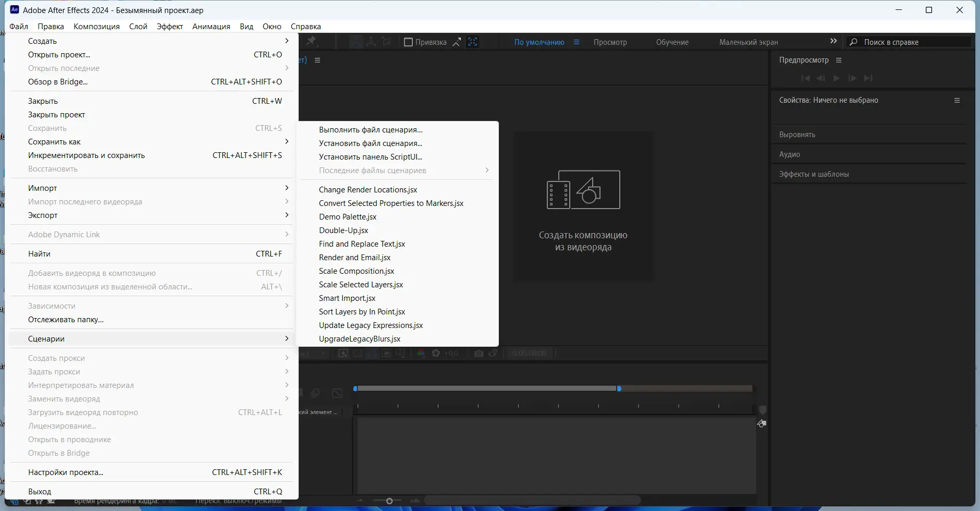This screenshot has width=980, height=511.
Task: Jump to first frame in preview controls
Action: point(805,78)
